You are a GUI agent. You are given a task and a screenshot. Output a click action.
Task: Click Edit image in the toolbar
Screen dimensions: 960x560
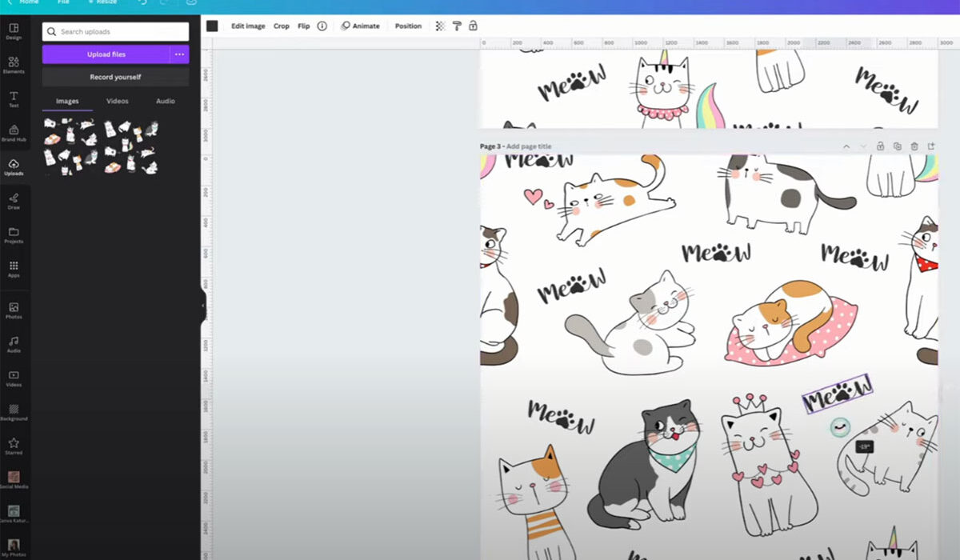point(248,26)
